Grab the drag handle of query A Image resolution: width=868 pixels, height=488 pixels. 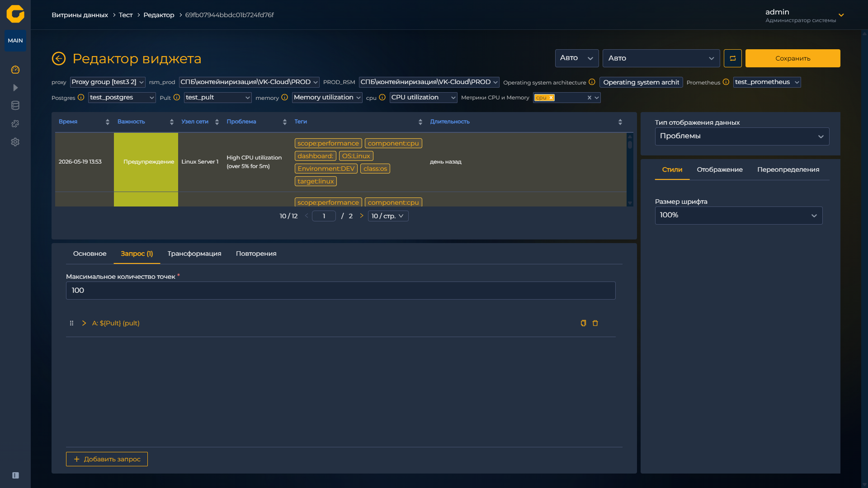coord(71,323)
